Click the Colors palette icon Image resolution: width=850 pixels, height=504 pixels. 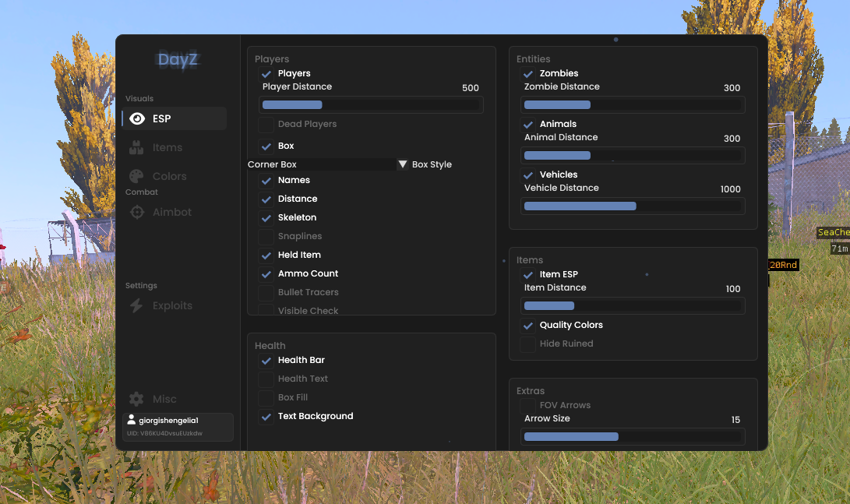point(136,176)
